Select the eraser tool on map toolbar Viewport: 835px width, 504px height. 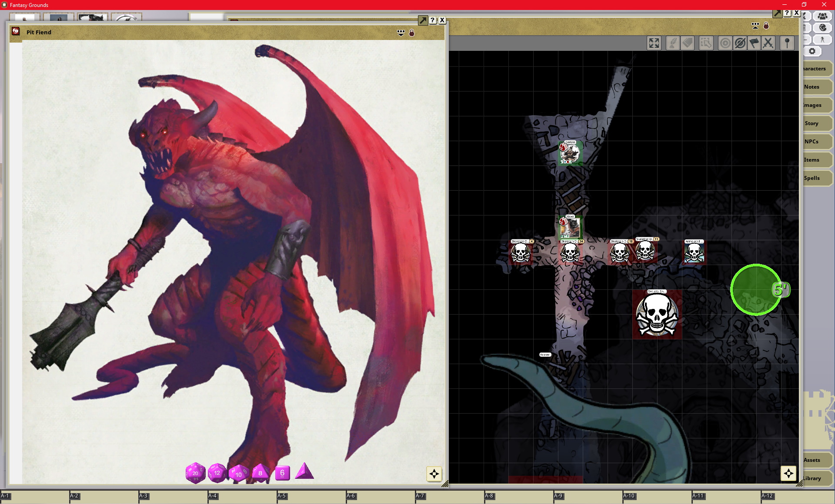click(x=688, y=43)
